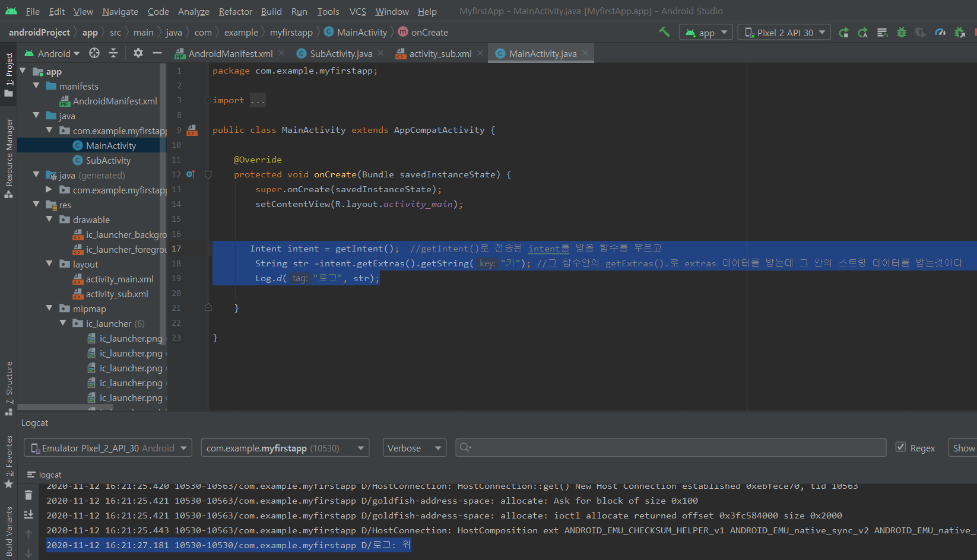
Task: Click Run with Coverage icon
Action: [921, 33]
